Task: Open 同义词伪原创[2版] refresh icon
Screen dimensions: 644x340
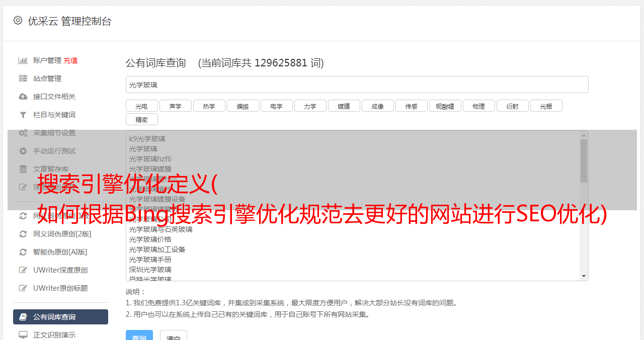Action: pyautogui.click(x=23, y=234)
